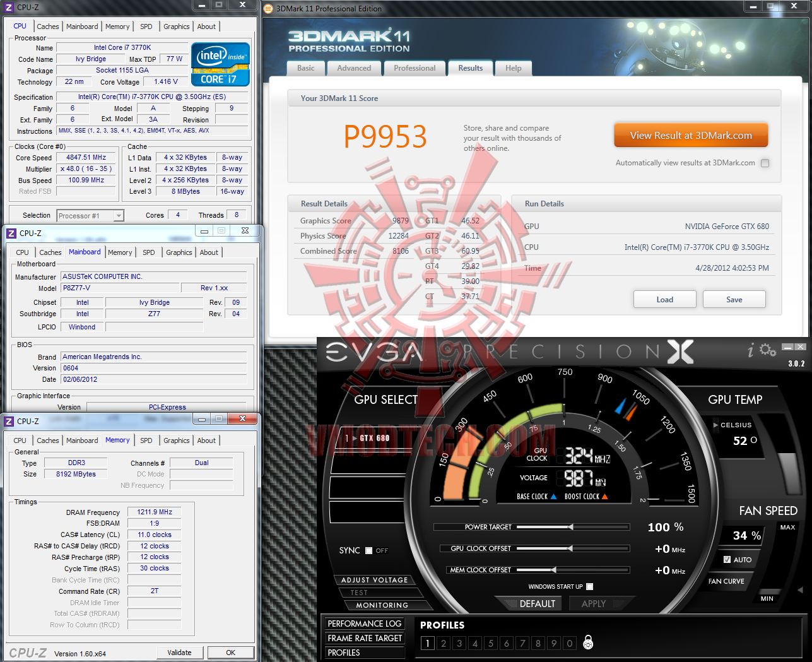Image resolution: width=812 pixels, height=662 pixels.
Task: Click Validate button in CPU-Z
Action: pos(179,653)
